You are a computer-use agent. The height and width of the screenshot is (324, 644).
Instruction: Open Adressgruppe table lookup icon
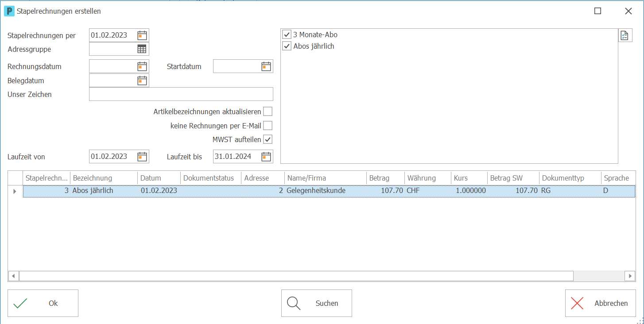pos(142,49)
